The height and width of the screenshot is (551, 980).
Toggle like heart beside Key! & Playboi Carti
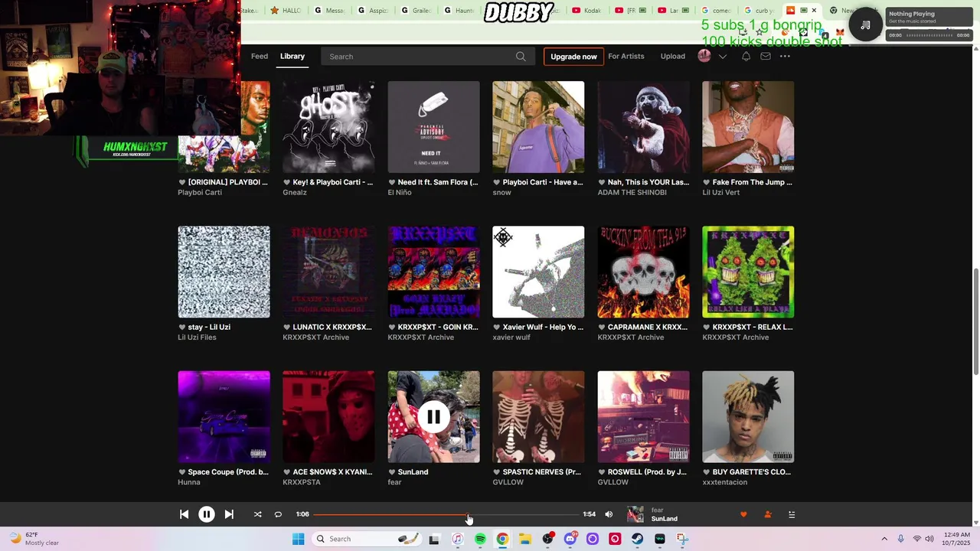point(286,182)
